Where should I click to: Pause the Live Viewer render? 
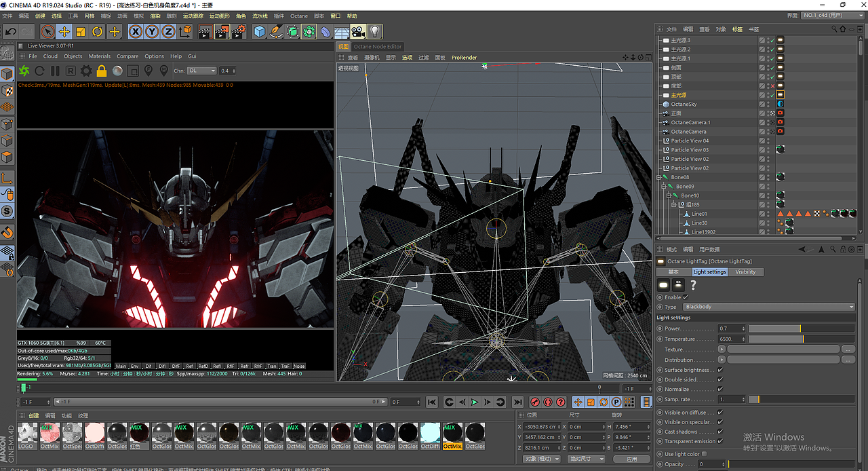pos(56,71)
